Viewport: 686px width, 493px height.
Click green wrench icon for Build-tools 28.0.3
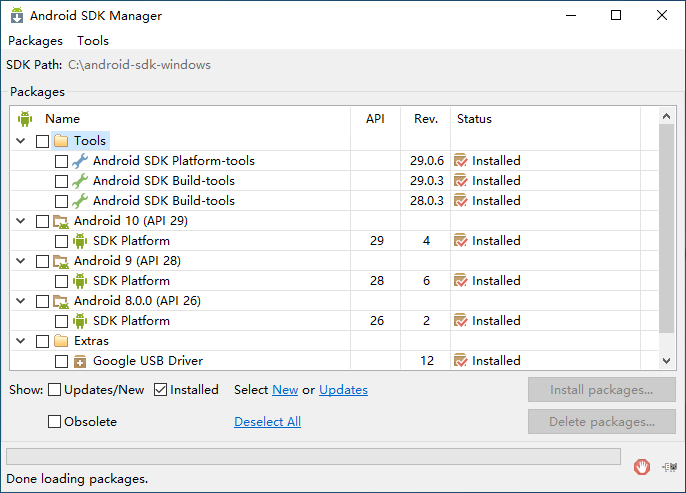click(x=80, y=201)
